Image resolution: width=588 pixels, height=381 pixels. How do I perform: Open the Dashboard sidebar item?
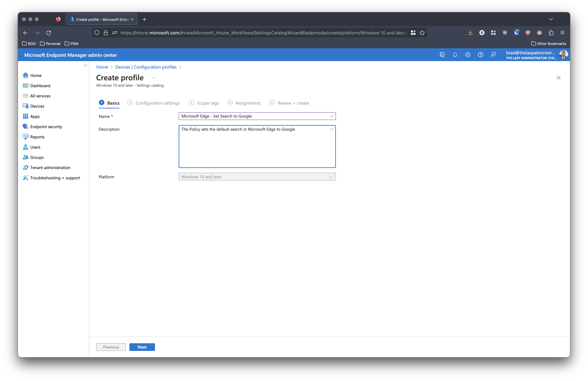[x=37, y=86]
